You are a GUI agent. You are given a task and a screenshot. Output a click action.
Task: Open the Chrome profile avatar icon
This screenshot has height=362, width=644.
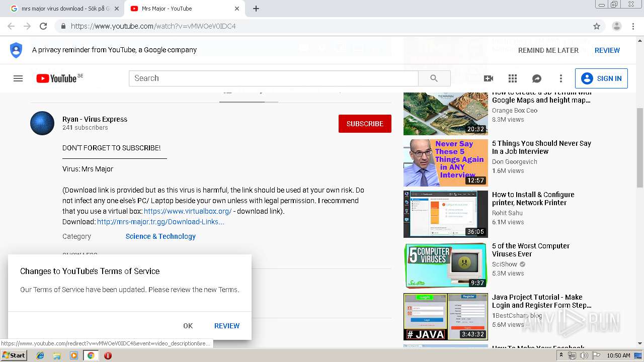coord(617,26)
